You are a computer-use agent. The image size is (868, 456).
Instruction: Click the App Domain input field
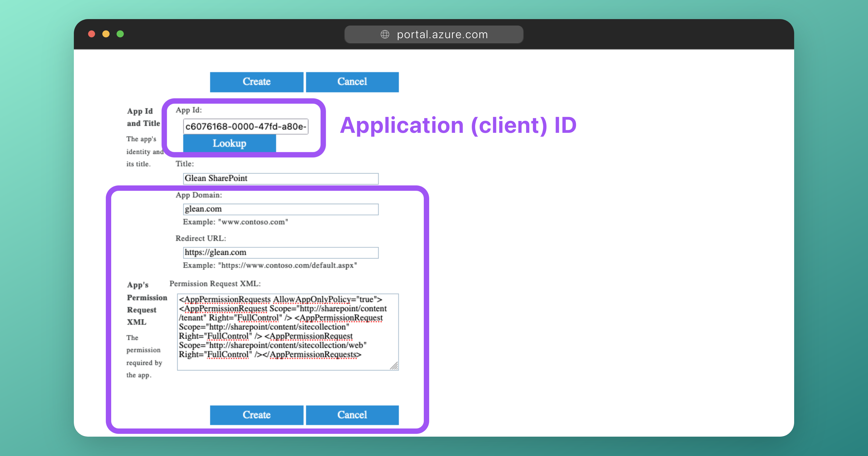tap(281, 209)
